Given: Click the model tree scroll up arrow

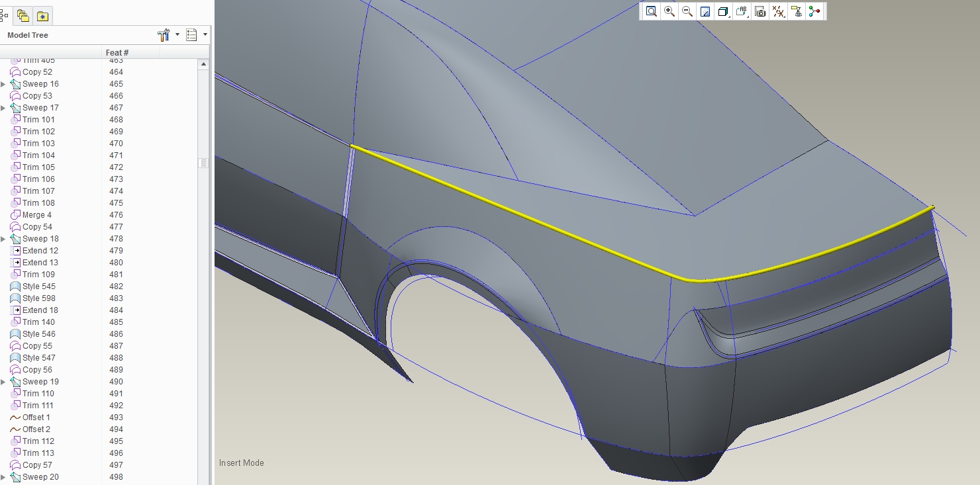Looking at the screenshot, I should click(x=204, y=65).
